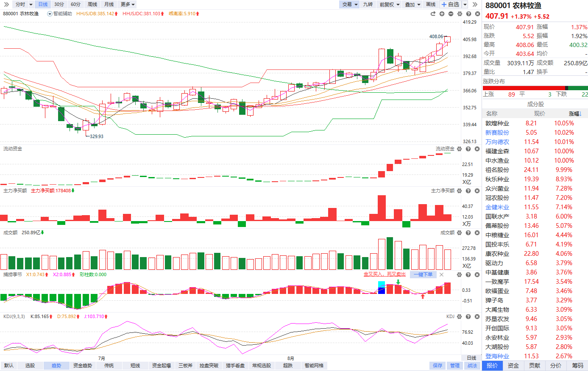The image size is (588, 371).
Task: Expand the left double-chevron panel icon
Action: [6, 4]
